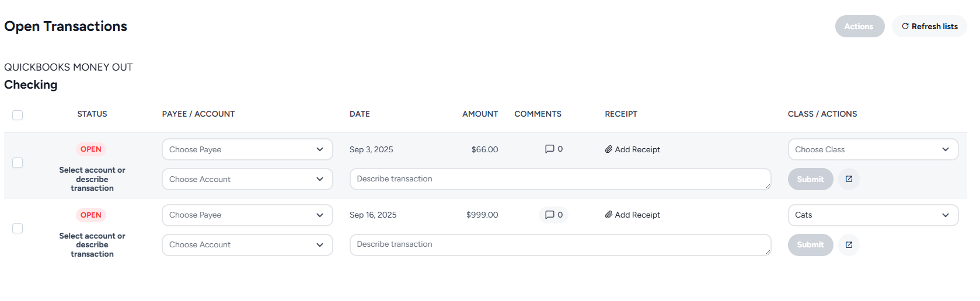Open external link icon for Sep 3 transaction

pos(849,179)
